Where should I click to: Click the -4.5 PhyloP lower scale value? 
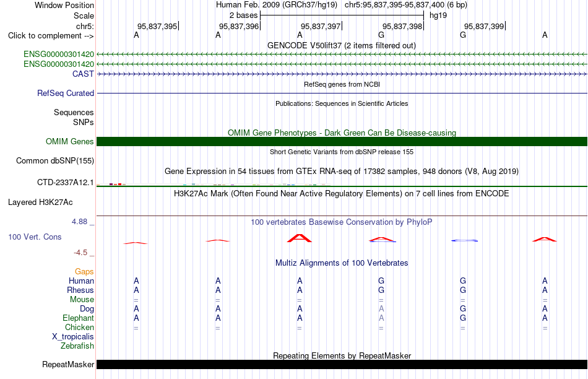[80, 253]
